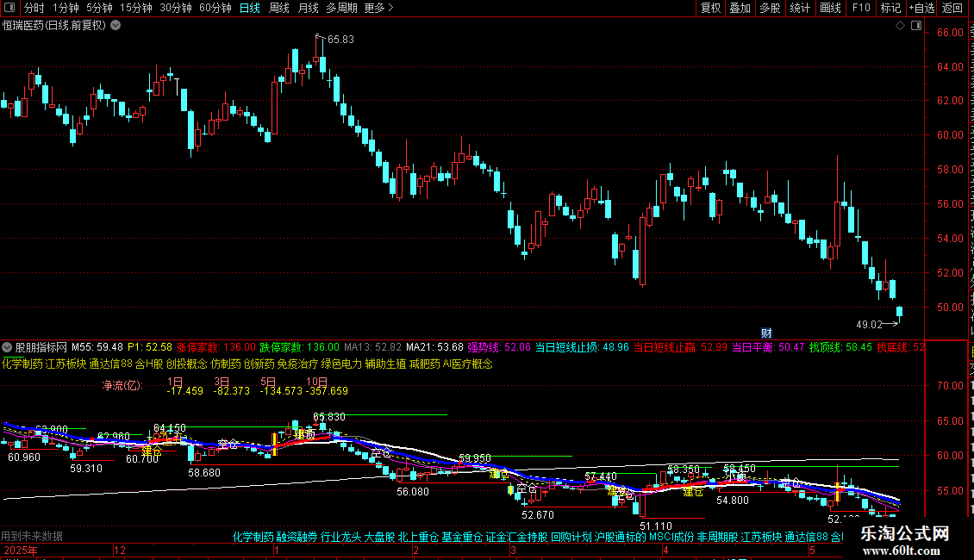Screen dimensions: 974x560
Task: Click the 65.83 high price label
Action: click(340, 39)
